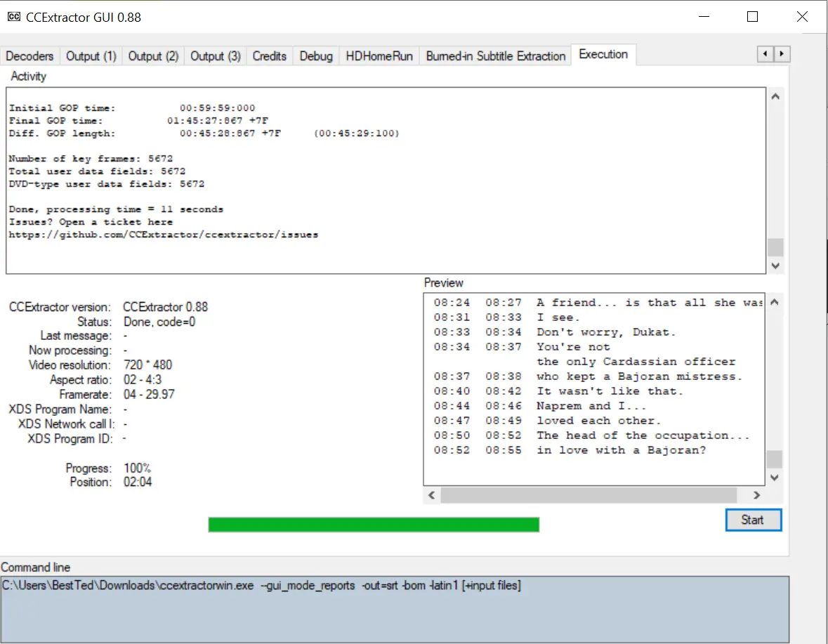Click the Start button
The image size is (828, 644).
pos(753,520)
